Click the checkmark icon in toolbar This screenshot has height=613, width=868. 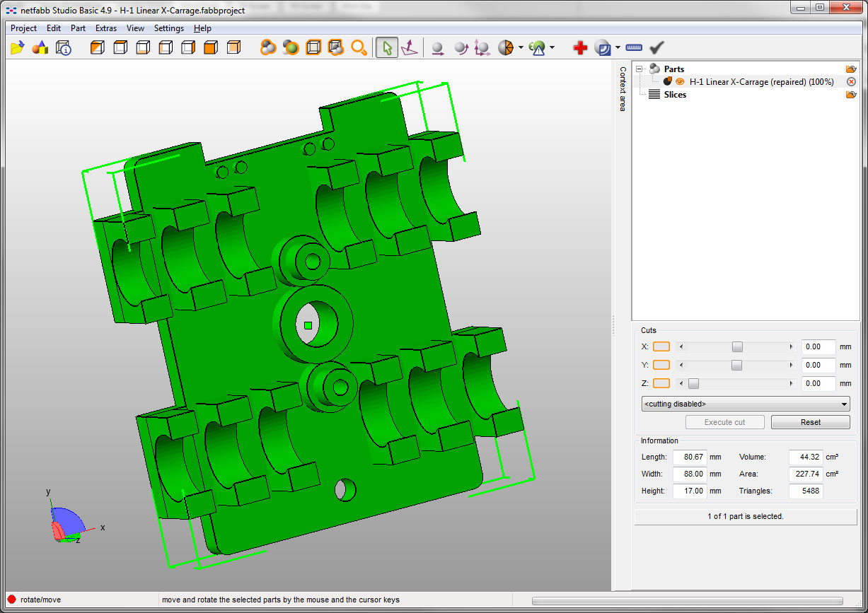point(657,48)
